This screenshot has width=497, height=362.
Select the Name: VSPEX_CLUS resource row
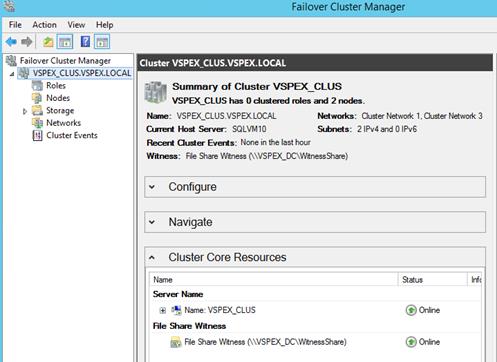click(x=315, y=310)
